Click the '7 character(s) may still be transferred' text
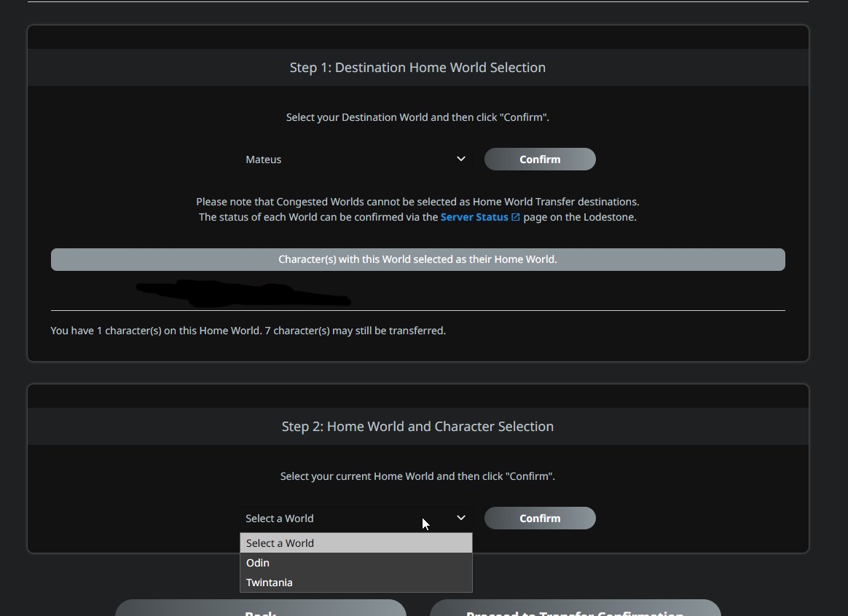This screenshot has width=848, height=616. [x=356, y=331]
